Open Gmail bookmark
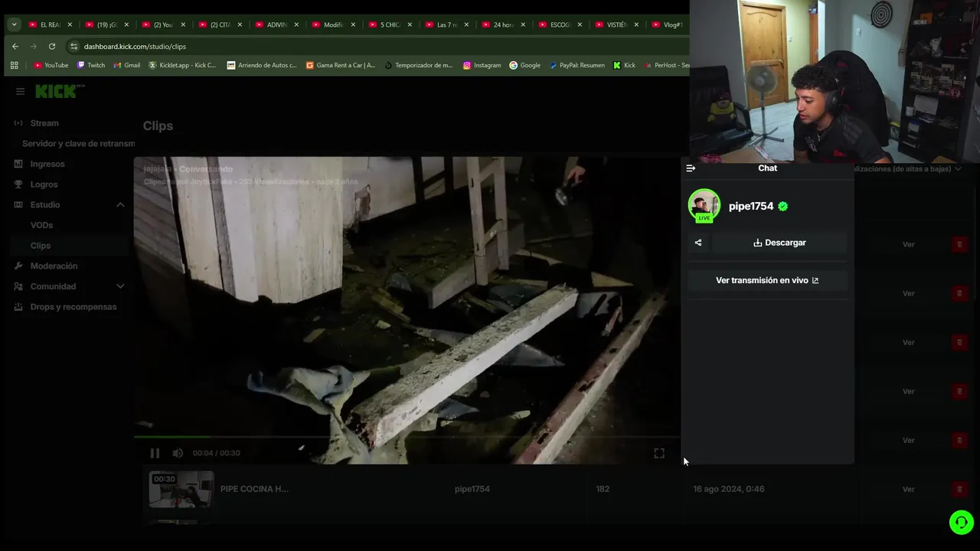The image size is (980, 551). [x=127, y=65]
